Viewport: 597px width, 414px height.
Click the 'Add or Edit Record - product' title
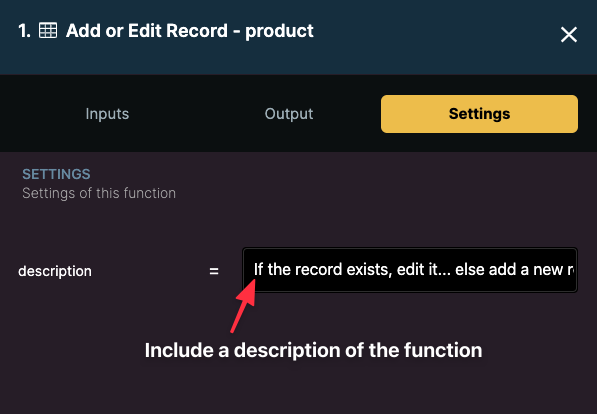[190, 31]
